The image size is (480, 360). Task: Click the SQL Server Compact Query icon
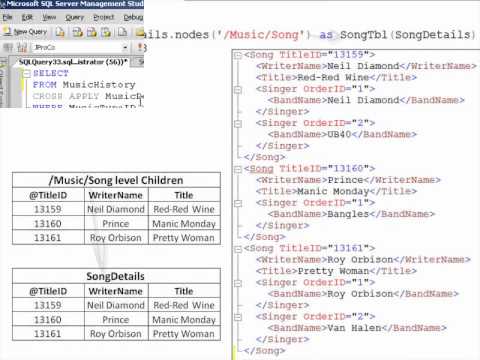point(123,32)
